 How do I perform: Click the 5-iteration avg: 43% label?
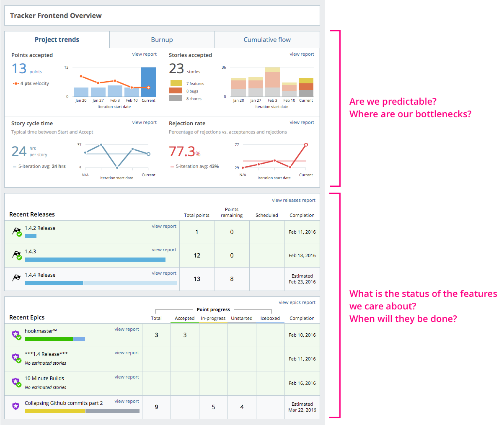[197, 166]
